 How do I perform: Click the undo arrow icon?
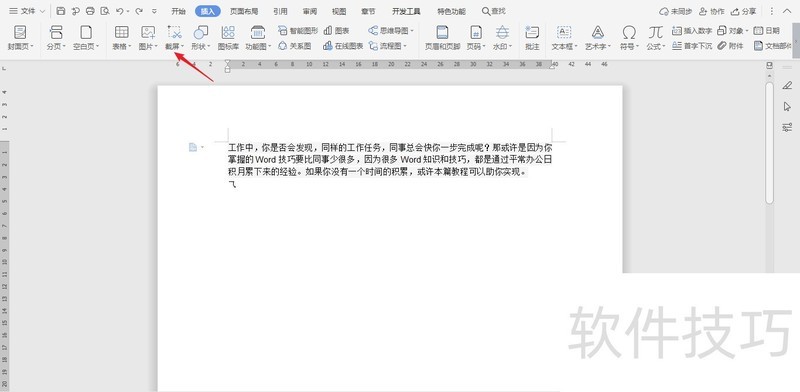(x=119, y=11)
